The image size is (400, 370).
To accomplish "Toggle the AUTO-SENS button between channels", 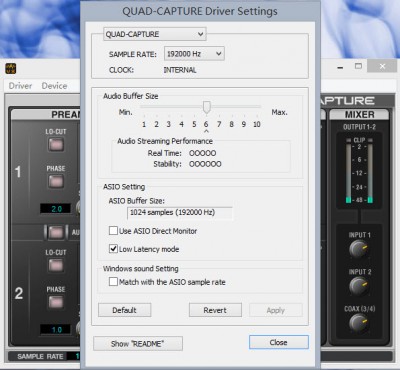I will click(56, 232).
